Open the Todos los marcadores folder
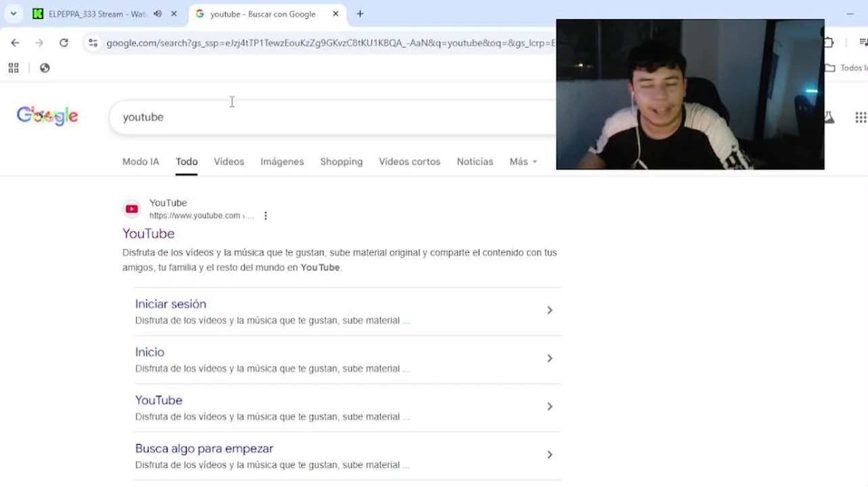Image resolution: width=868 pixels, height=487 pixels. click(846, 68)
